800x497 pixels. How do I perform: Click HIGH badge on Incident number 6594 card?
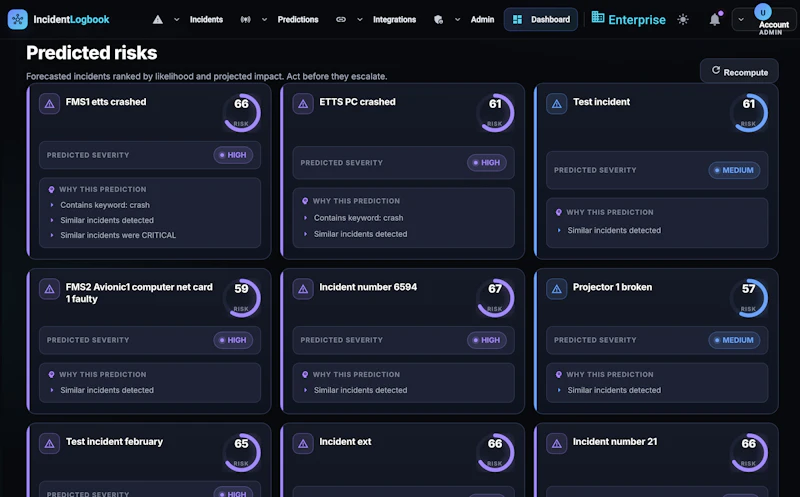(x=487, y=340)
